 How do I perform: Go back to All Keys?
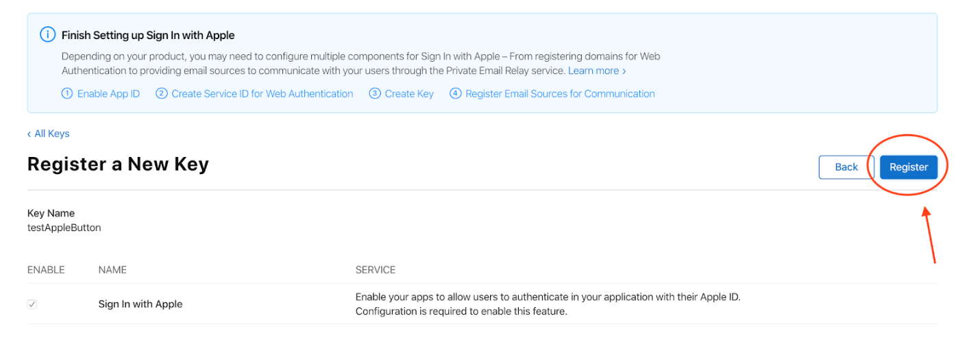pyautogui.click(x=49, y=134)
